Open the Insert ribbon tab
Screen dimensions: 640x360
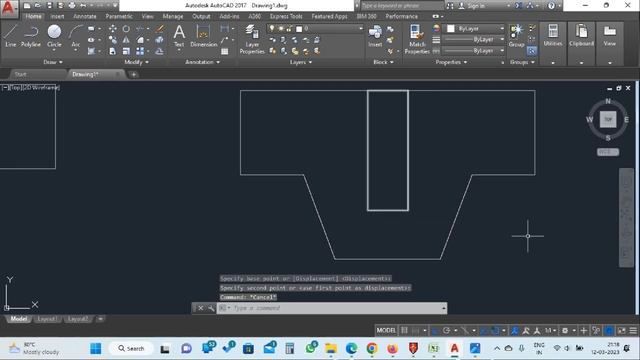[x=57, y=16]
